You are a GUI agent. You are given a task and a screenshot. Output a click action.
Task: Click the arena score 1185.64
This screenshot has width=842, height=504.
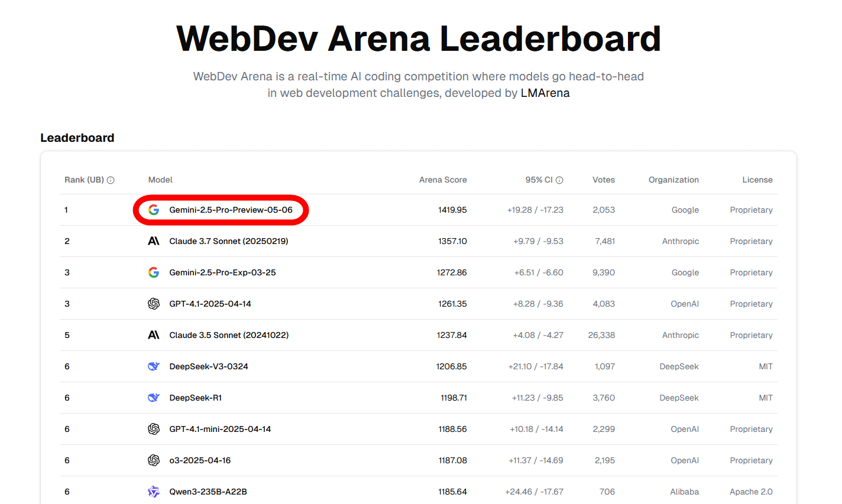tap(452, 492)
